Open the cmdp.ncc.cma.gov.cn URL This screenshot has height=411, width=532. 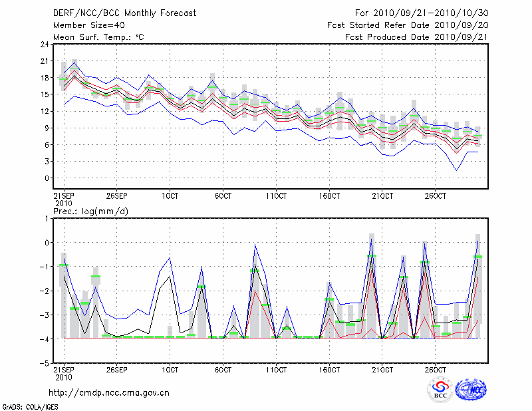[109, 392]
